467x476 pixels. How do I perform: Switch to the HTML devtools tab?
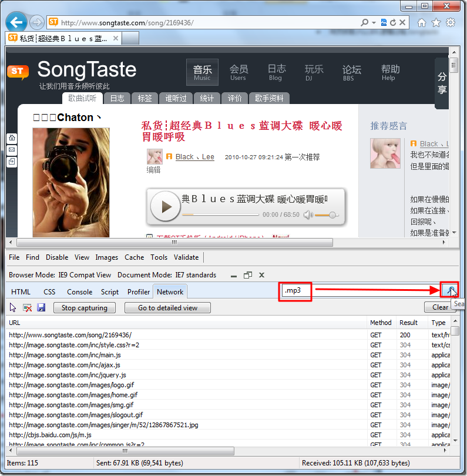(21, 291)
